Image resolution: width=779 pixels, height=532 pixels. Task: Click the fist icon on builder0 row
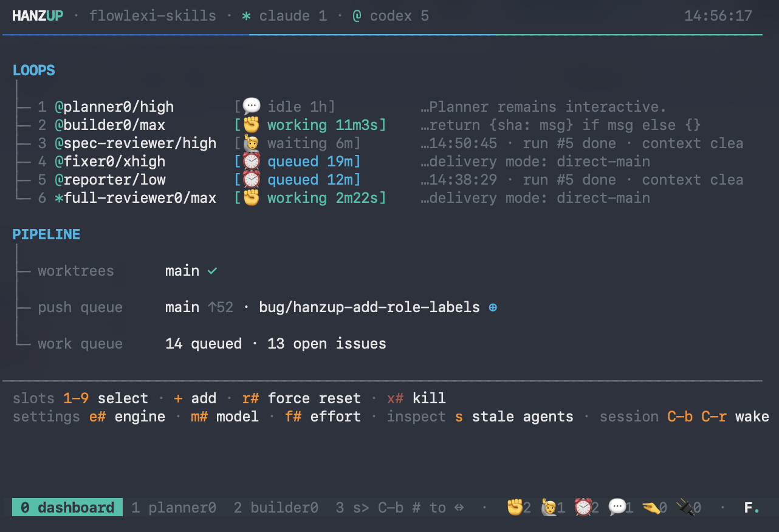[252, 125]
